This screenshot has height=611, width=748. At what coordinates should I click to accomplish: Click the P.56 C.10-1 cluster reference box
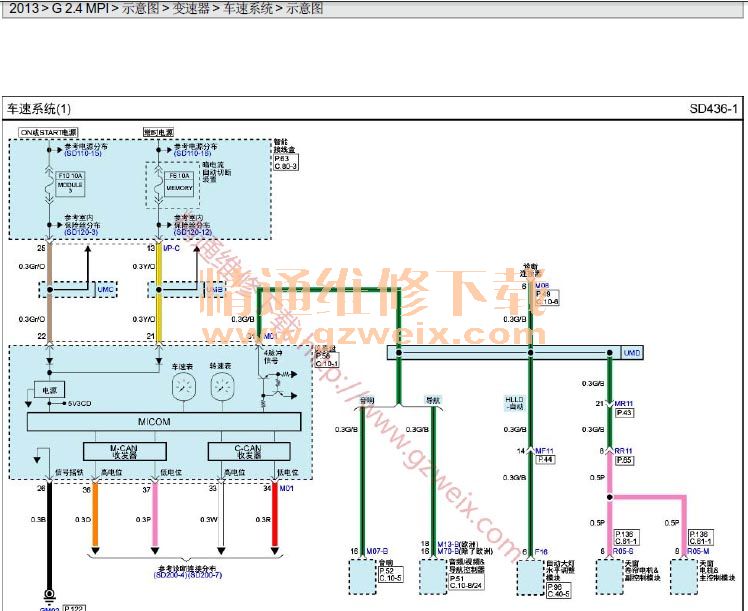[327, 359]
